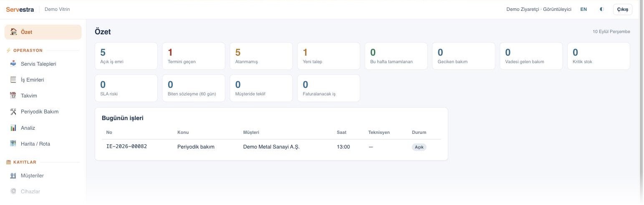Image resolution: width=644 pixels, height=205 pixels.
Task: Switch language with the EN button
Action: click(583, 9)
